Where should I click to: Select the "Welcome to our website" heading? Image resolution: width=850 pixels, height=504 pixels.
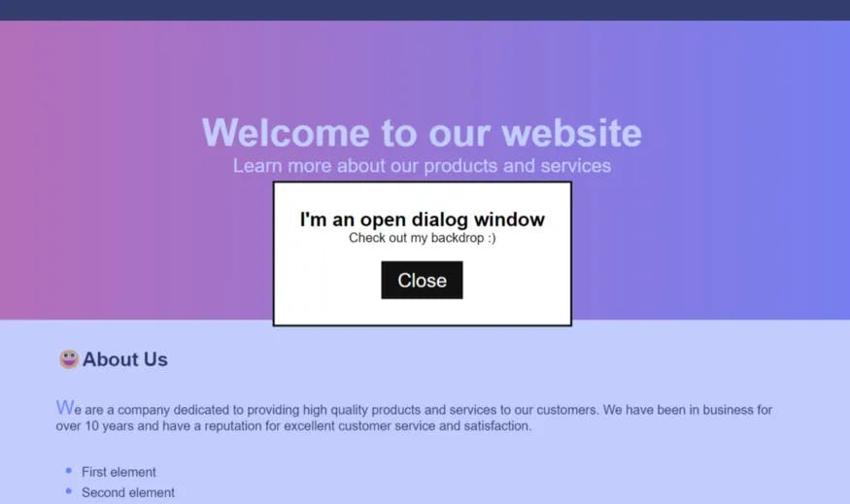tap(422, 132)
